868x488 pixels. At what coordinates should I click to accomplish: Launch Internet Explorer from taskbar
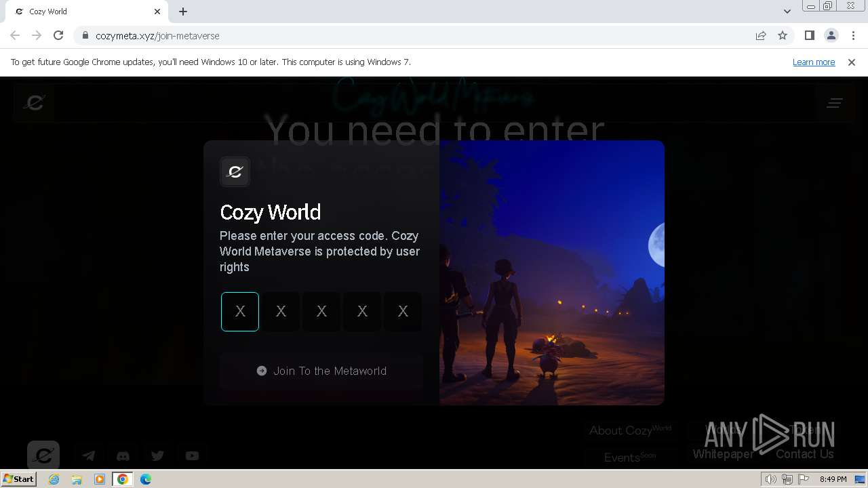54,479
